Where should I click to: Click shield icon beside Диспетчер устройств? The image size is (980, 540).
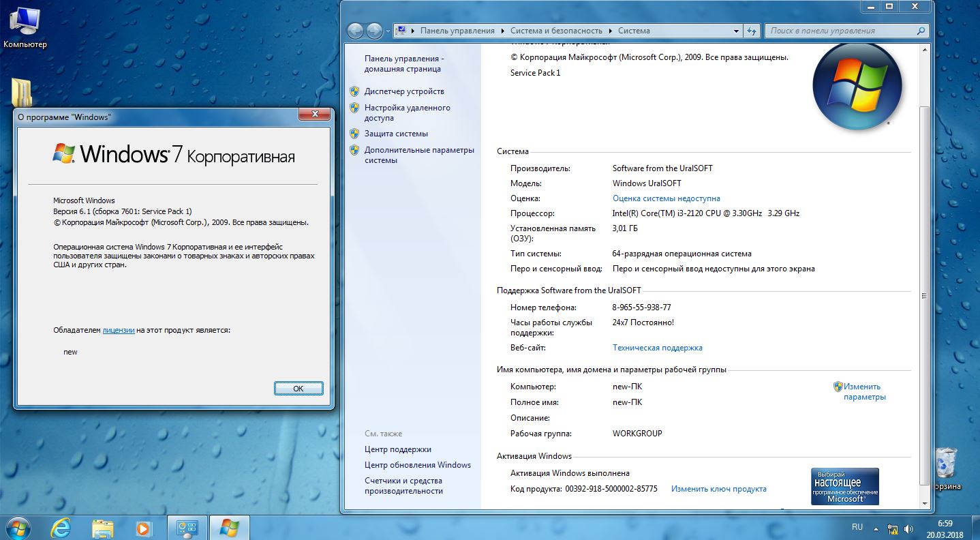pos(354,91)
